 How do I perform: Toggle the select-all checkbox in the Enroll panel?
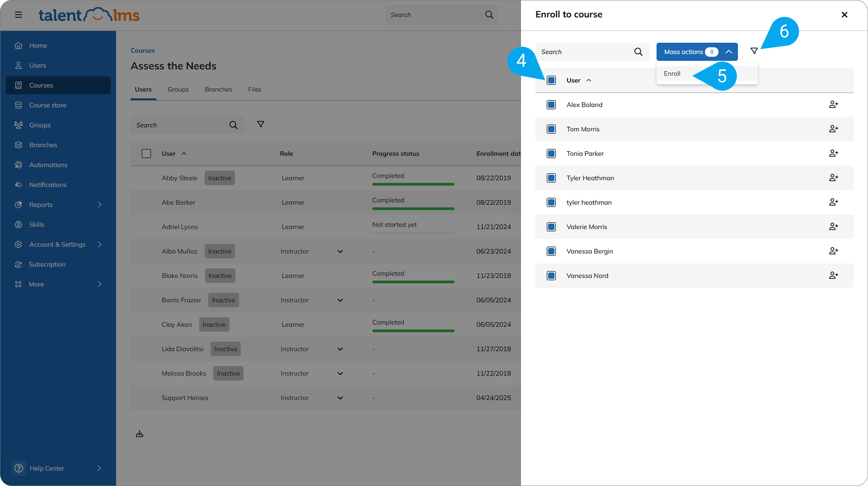[x=551, y=80]
